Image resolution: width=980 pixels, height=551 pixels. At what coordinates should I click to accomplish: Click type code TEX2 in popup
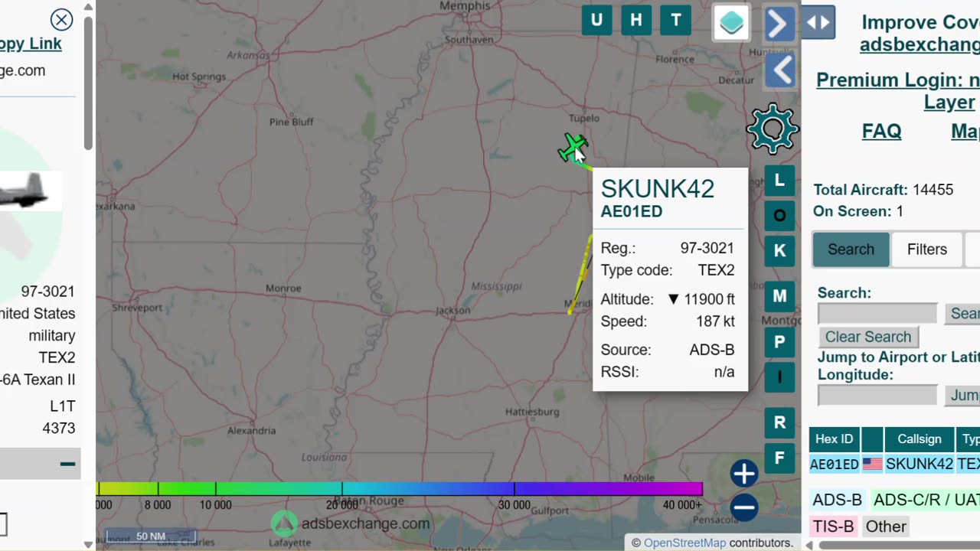pos(716,270)
